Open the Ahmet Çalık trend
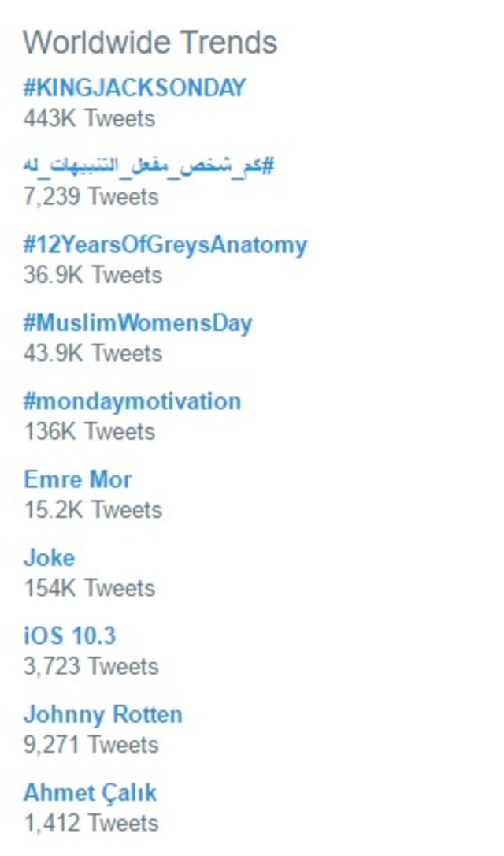Viewport: 504px width, 856px height. pos(91,793)
